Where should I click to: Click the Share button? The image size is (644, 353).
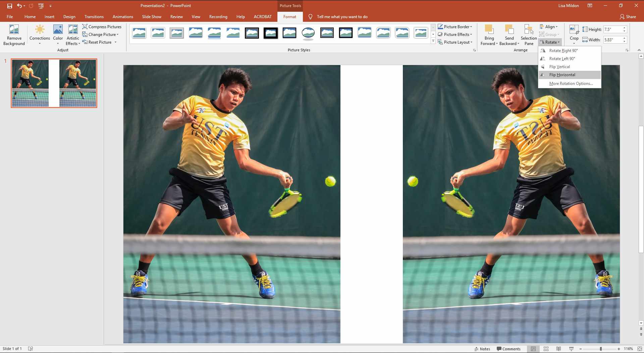coord(628,16)
